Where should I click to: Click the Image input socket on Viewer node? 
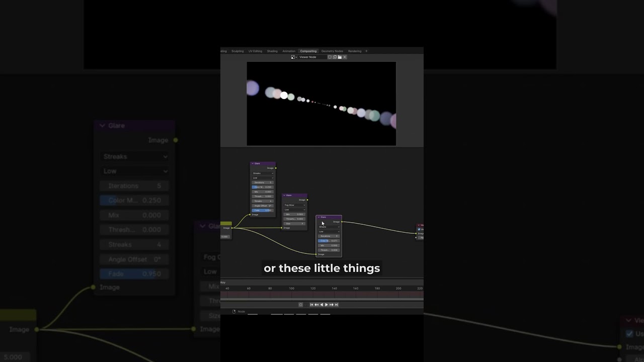[416, 233]
